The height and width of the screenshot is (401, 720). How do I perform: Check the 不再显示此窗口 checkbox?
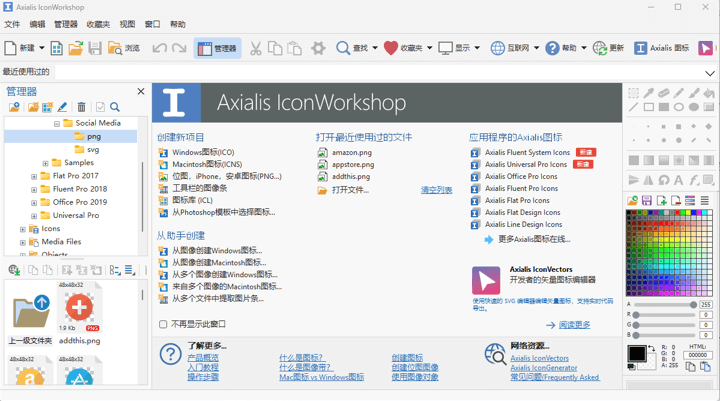pyautogui.click(x=164, y=324)
